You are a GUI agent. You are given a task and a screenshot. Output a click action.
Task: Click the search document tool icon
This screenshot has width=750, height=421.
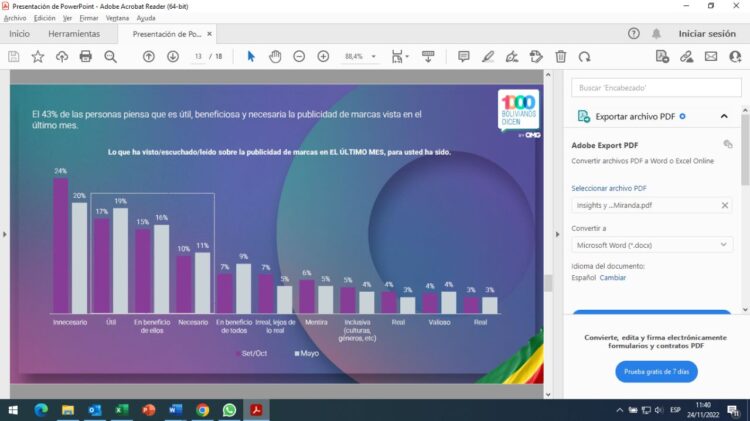click(x=662, y=56)
